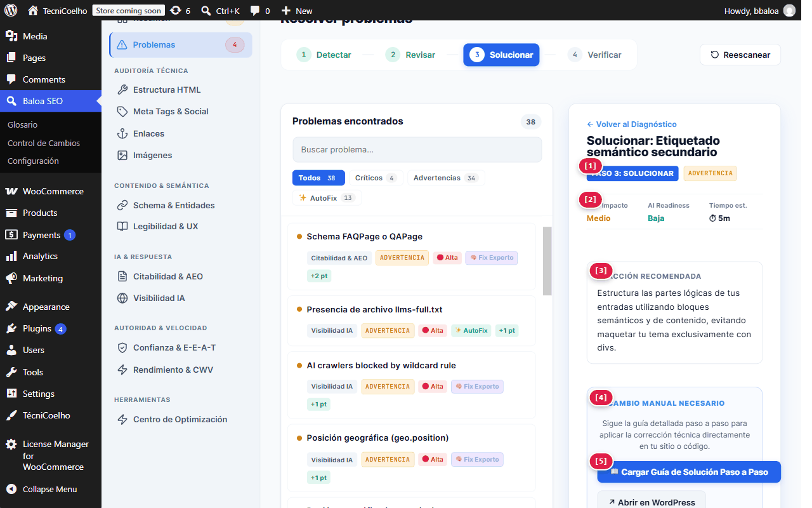This screenshot has height=508, width=812.
Task: Click the image icon beside Imágenes
Action: [x=122, y=155]
